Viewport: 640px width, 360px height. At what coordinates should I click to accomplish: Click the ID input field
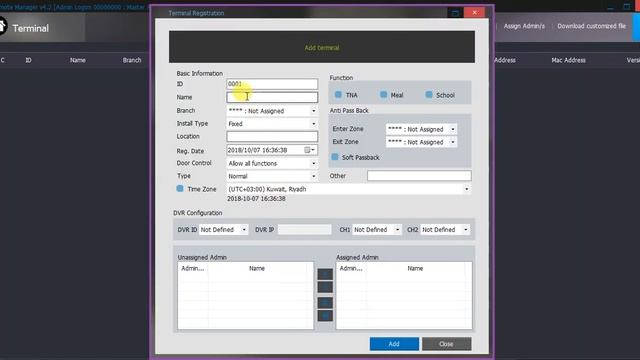point(272,84)
